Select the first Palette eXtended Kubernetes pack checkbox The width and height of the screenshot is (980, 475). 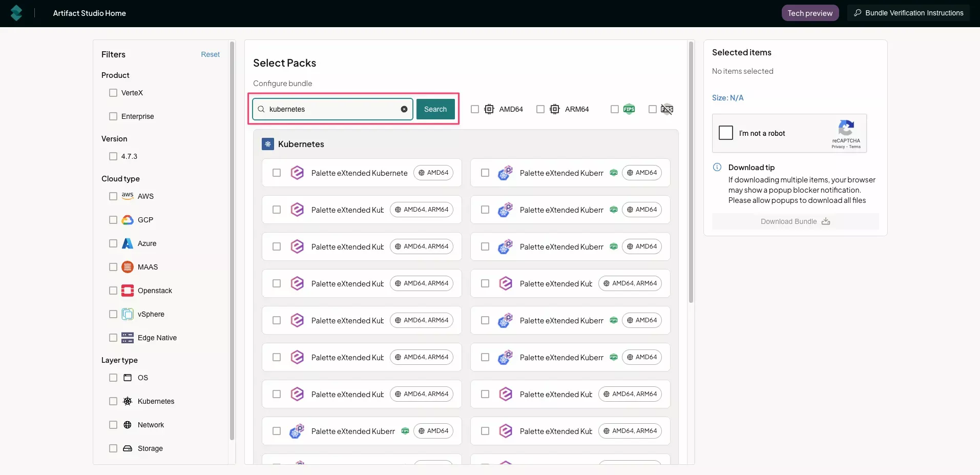coord(276,173)
